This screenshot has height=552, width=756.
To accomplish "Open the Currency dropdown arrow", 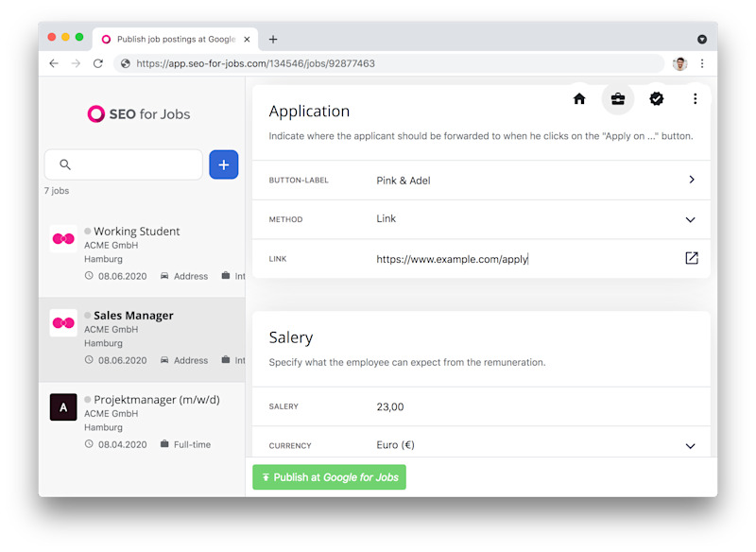I will click(691, 446).
